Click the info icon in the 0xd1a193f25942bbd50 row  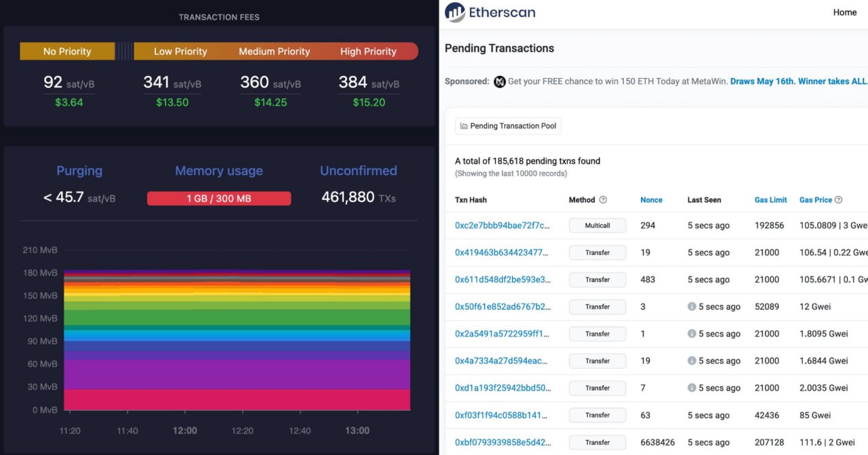pyautogui.click(x=692, y=388)
